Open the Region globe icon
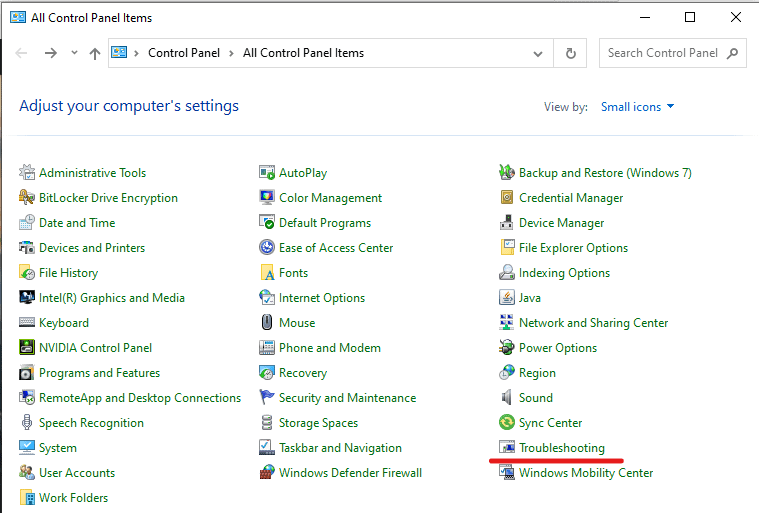 [507, 373]
